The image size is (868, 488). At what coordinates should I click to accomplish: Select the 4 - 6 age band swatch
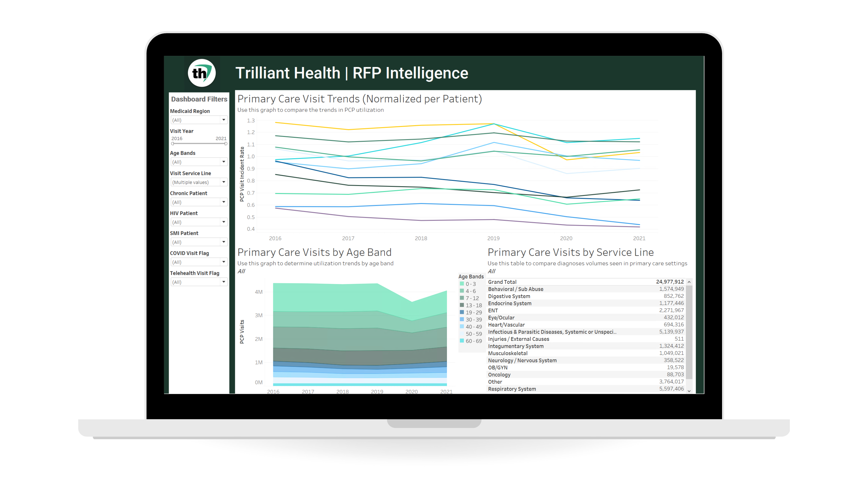(x=462, y=291)
